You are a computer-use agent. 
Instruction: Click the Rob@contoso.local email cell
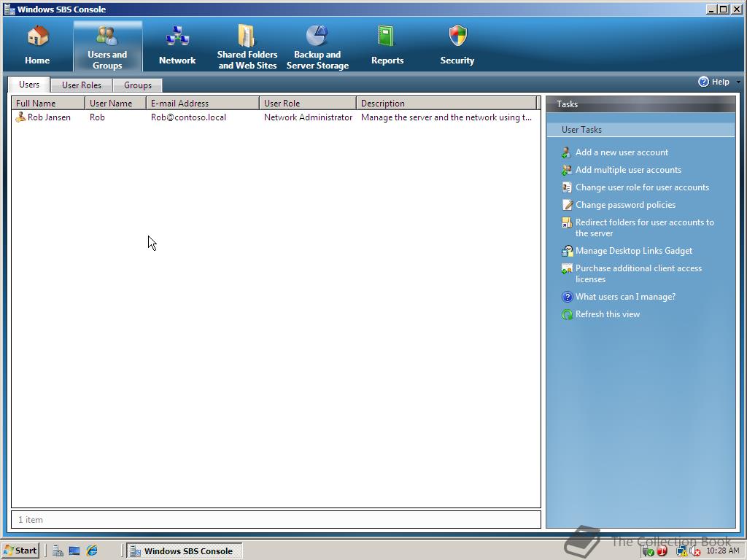188,117
